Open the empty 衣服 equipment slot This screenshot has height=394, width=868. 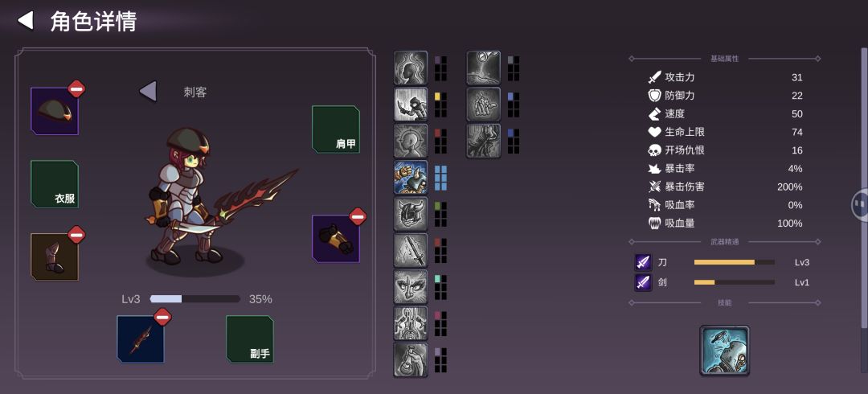[x=55, y=184]
